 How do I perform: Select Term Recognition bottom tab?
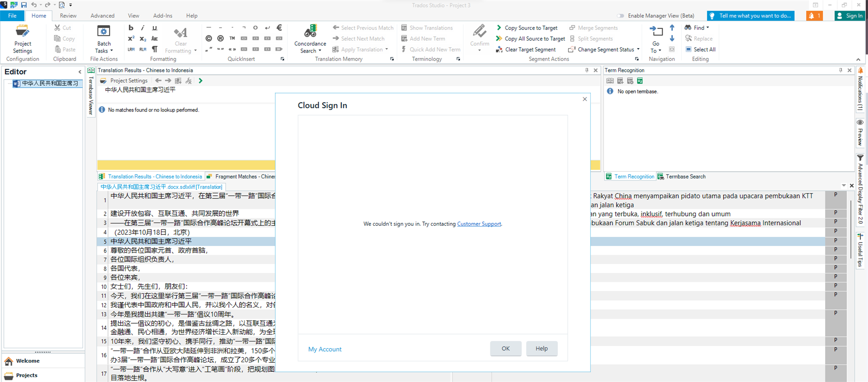click(x=630, y=177)
